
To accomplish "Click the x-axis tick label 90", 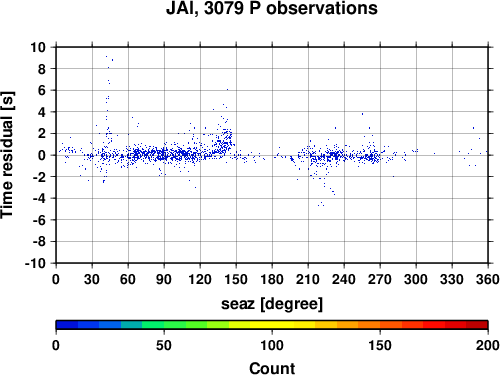I will click(x=164, y=279).
